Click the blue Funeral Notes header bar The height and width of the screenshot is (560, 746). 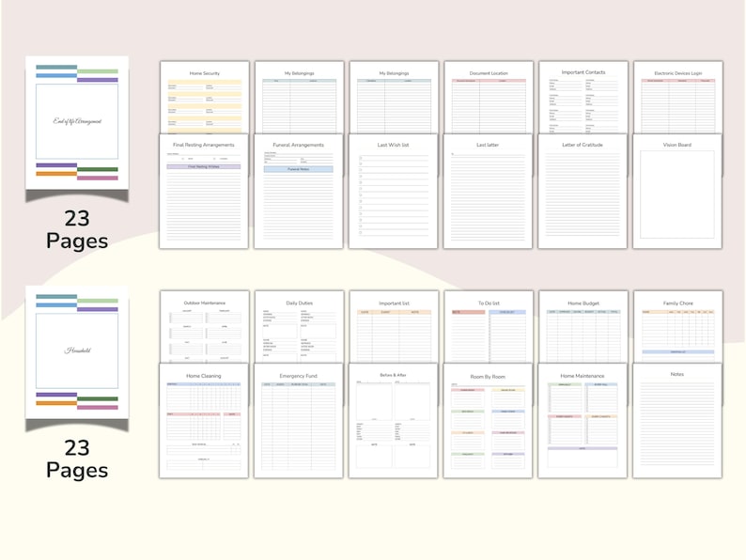coord(298,169)
